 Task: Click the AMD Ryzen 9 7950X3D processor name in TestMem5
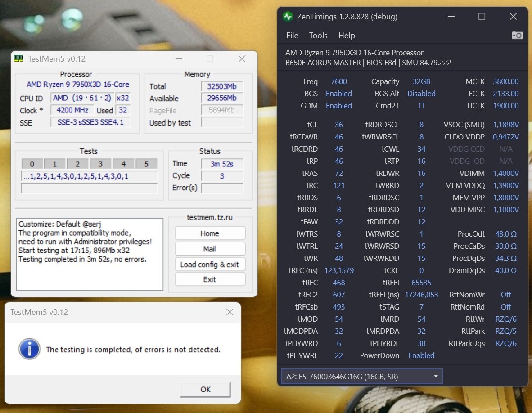[78, 85]
